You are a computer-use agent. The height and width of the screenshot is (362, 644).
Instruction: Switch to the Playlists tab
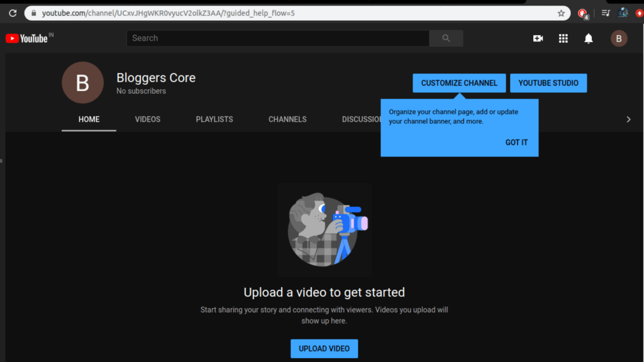pos(214,119)
